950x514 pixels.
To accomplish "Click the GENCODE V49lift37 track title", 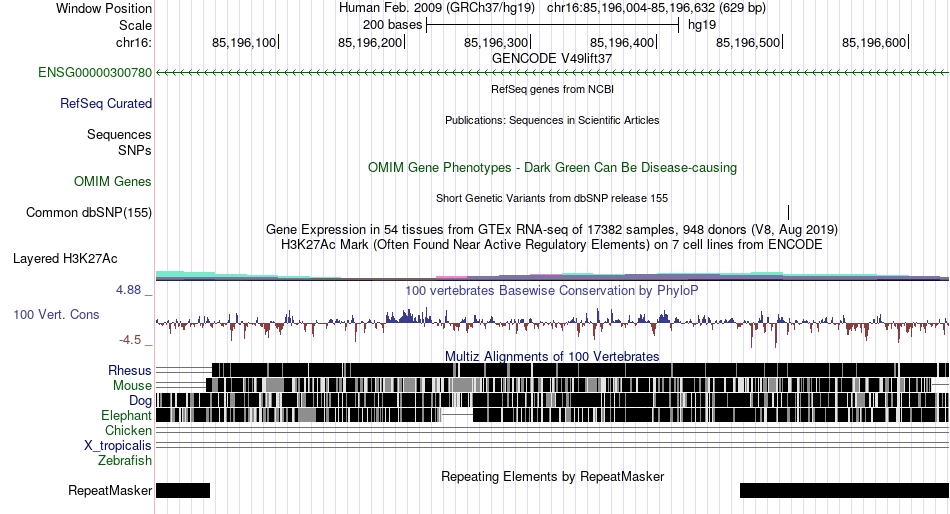I will click(552, 59).
